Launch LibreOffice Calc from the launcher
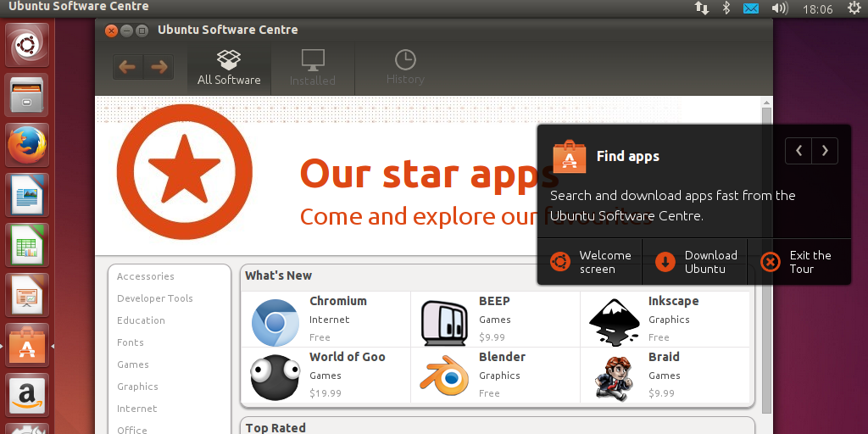868x434 pixels. (x=26, y=245)
